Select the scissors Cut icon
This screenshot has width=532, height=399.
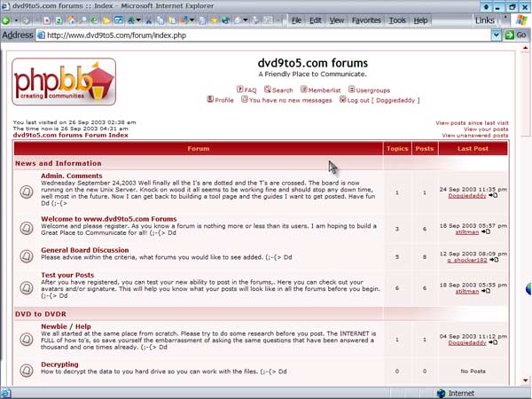coord(149,20)
